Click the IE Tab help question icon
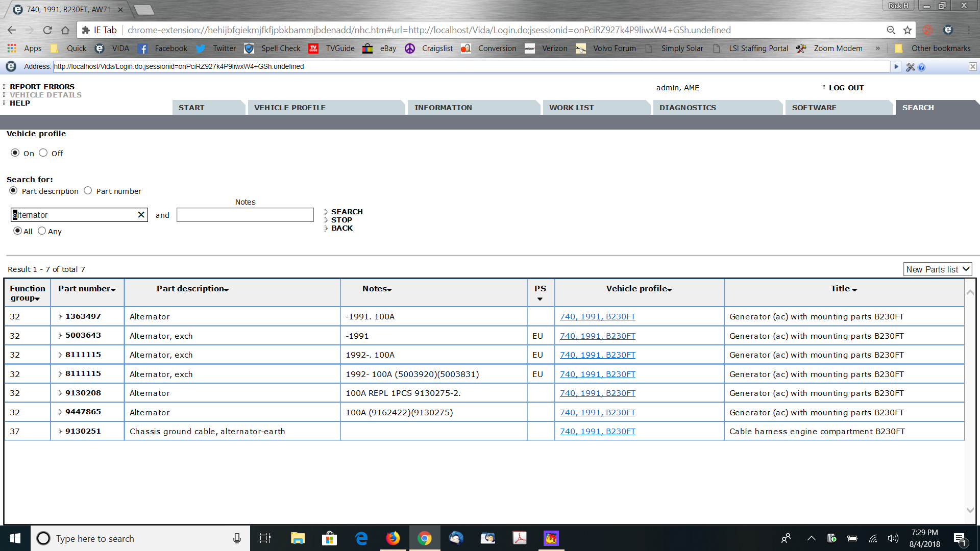The image size is (980, 551). (x=922, y=67)
